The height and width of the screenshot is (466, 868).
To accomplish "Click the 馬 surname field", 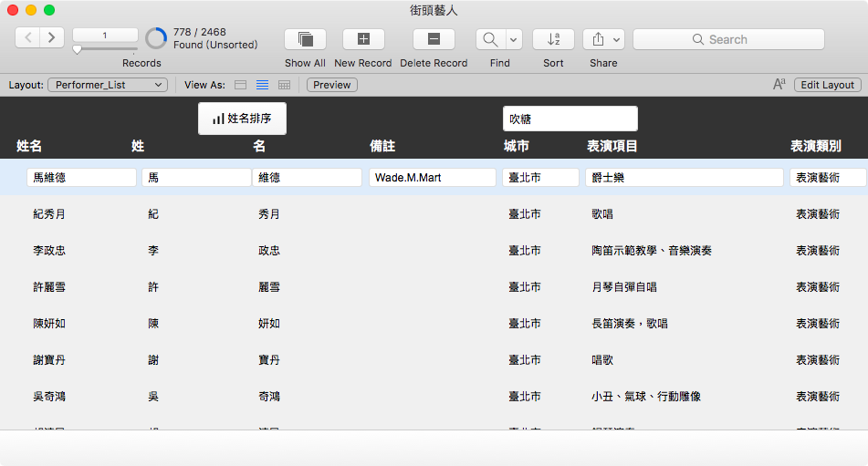I will 196,178.
